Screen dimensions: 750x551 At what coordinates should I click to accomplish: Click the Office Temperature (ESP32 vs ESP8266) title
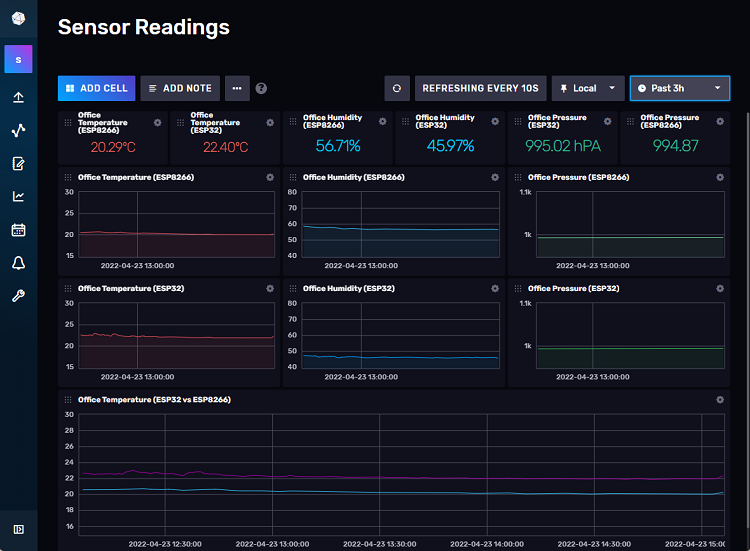[x=154, y=400]
